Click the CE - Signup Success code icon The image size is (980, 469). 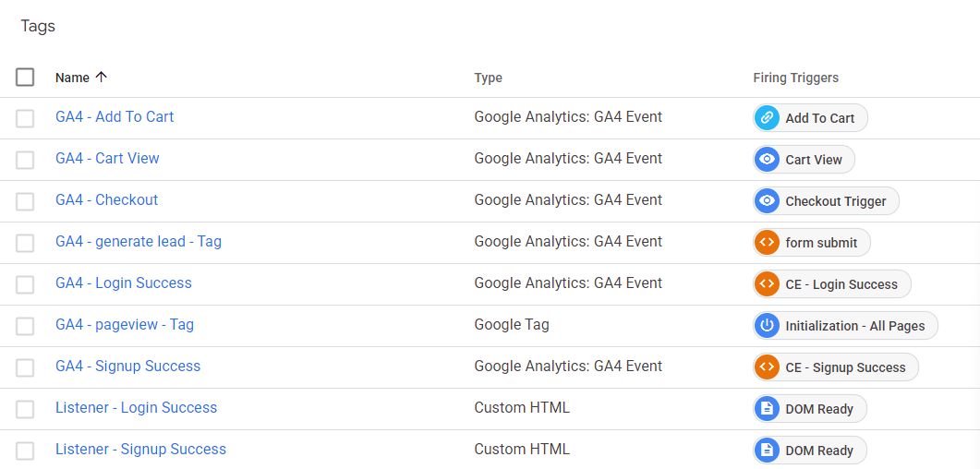(x=767, y=367)
